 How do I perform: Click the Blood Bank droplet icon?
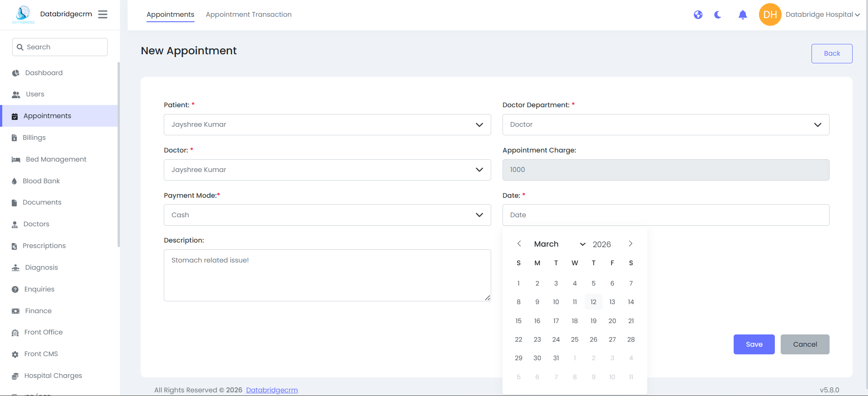pyautogui.click(x=14, y=181)
